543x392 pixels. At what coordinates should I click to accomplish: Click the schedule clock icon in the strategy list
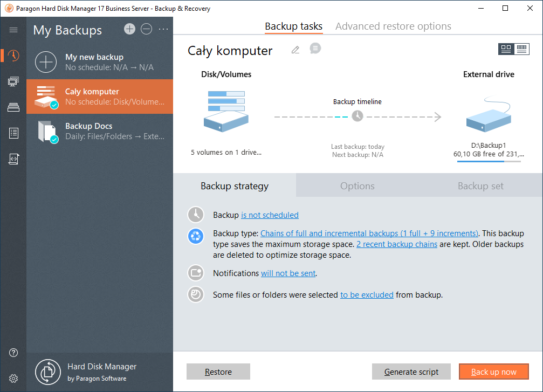click(x=196, y=215)
